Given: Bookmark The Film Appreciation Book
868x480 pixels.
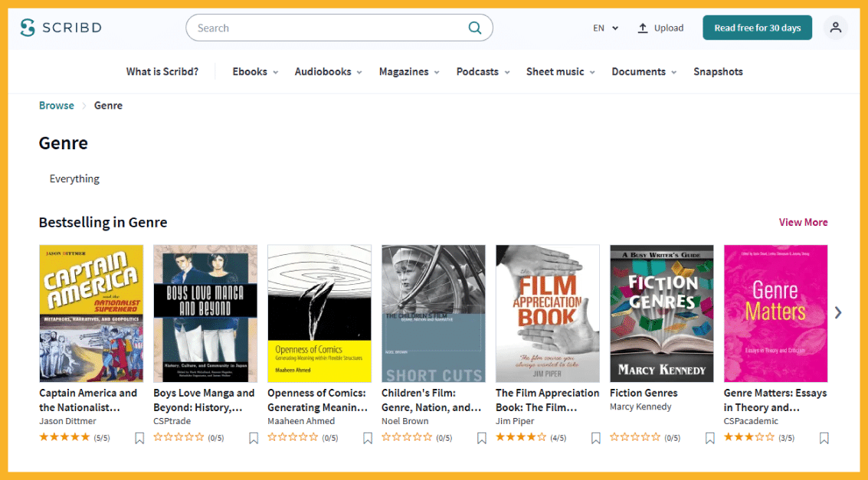Looking at the screenshot, I should tap(595, 438).
